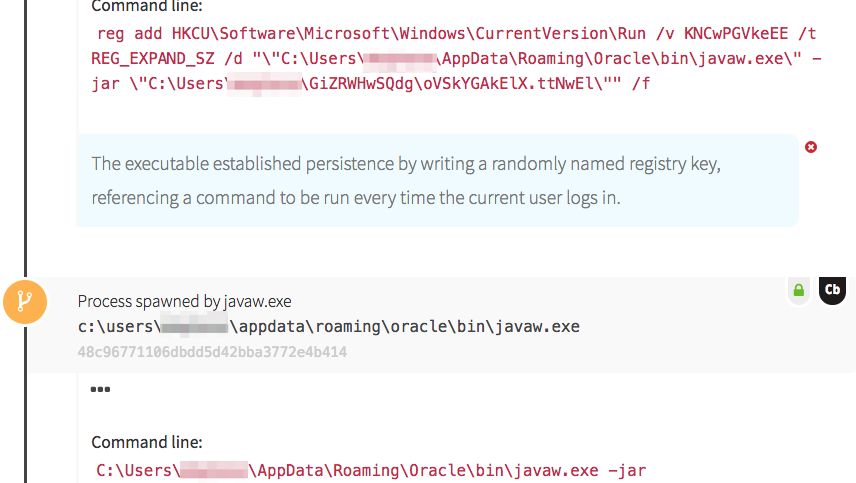Click the gray MD5 hash 48c96771106dbdd5...

click(212, 352)
